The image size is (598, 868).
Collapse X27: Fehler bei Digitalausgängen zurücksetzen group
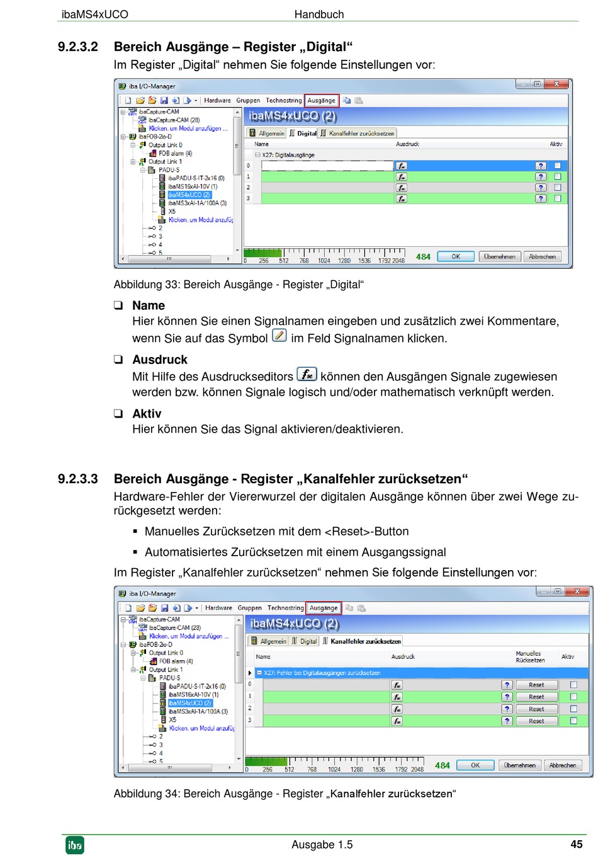coord(259,673)
